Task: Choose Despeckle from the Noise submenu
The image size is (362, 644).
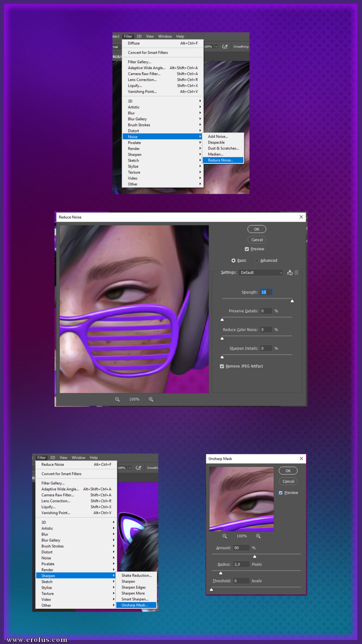Action: tap(223, 143)
